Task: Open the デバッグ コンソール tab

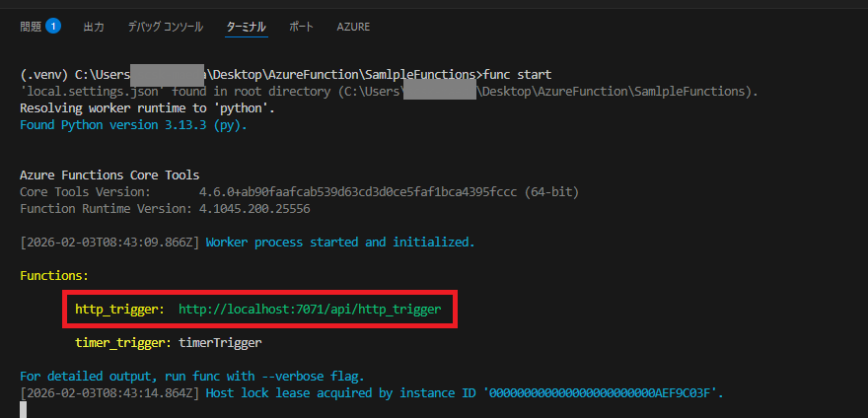Action: (x=165, y=27)
